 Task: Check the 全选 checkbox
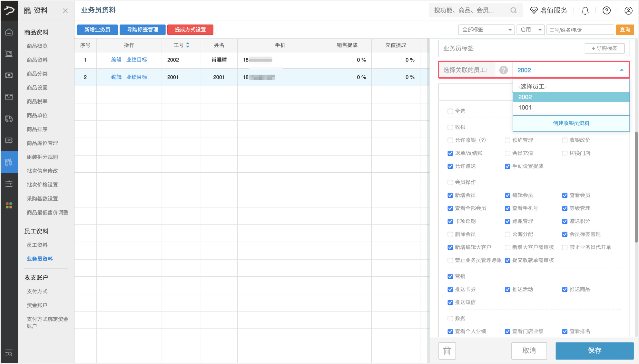[450, 111]
